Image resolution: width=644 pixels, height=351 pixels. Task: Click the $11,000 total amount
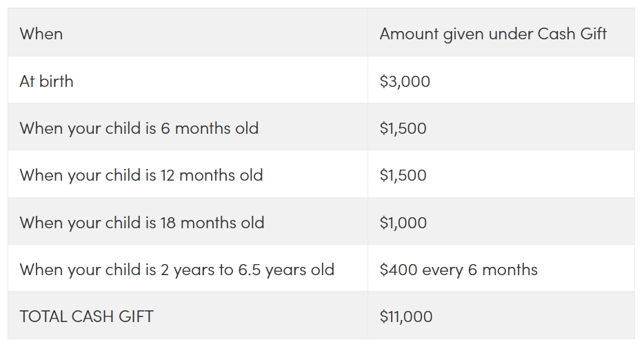pyautogui.click(x=406, y=317)
